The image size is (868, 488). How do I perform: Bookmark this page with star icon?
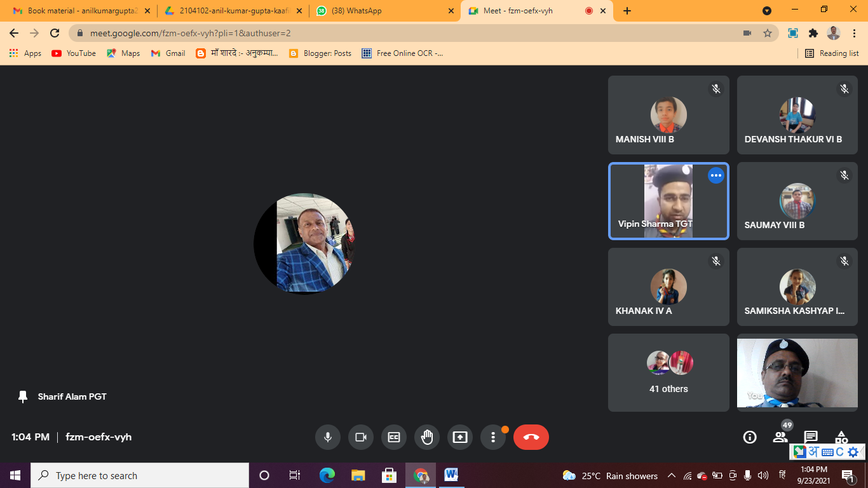768,33
